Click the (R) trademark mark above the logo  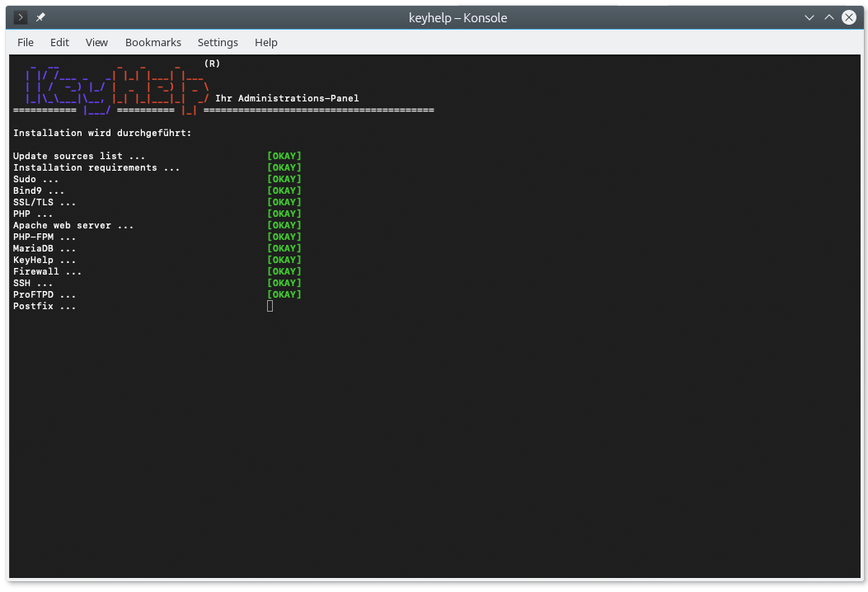pos(212,63)
